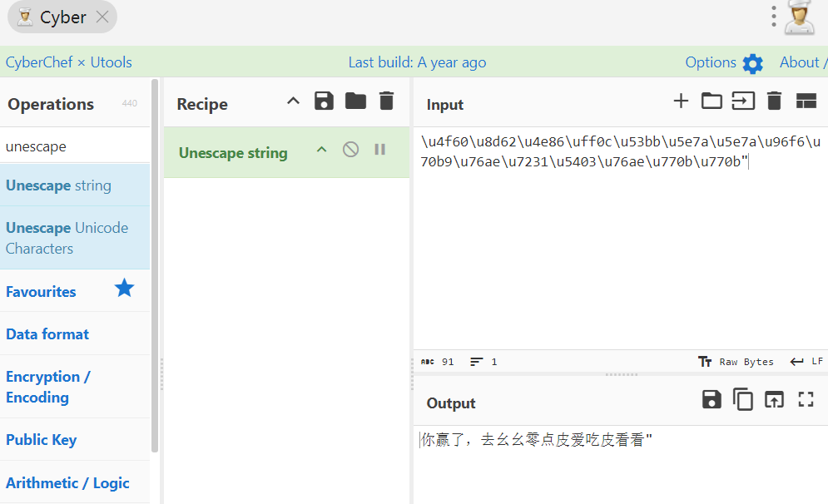Click the input line count indicator
The image size is (828, 504).
483,362
